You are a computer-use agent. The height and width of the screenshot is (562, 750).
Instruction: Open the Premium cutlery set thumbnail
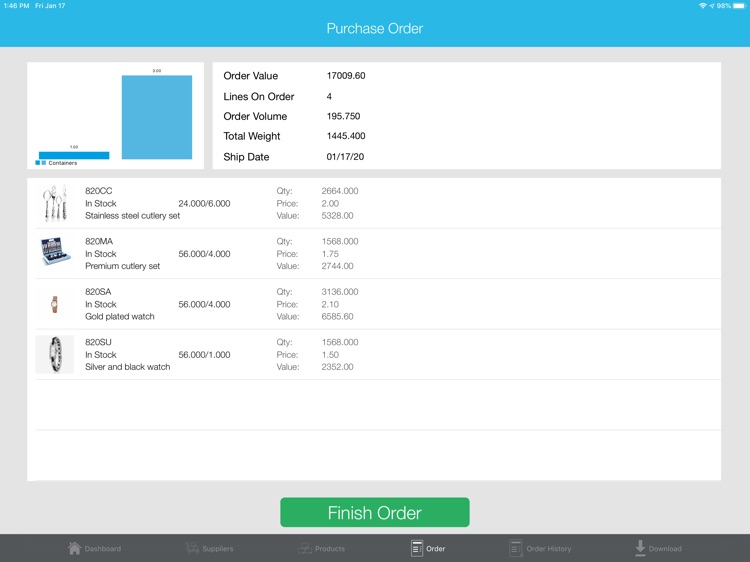click(55, 251)
